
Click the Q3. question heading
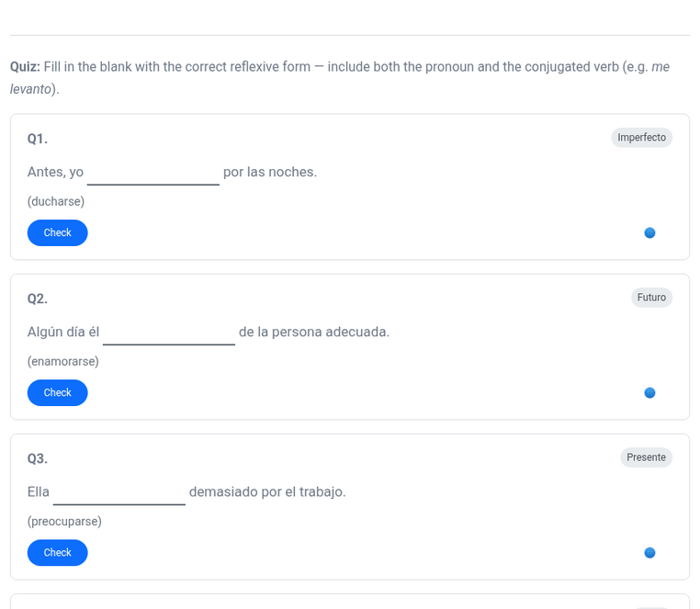click(x=38, y=458)
